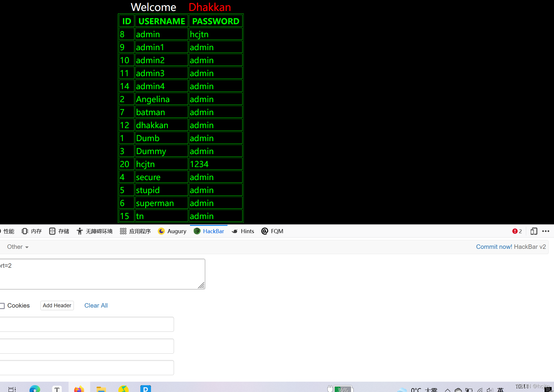The image size is (554, 392).
Task: Click into the post data textarea containing rt=2
Action: point(102,274)
